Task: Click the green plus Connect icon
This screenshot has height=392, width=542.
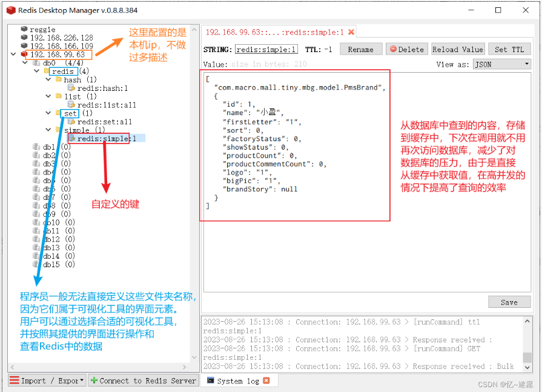Action: pos(94,380)
